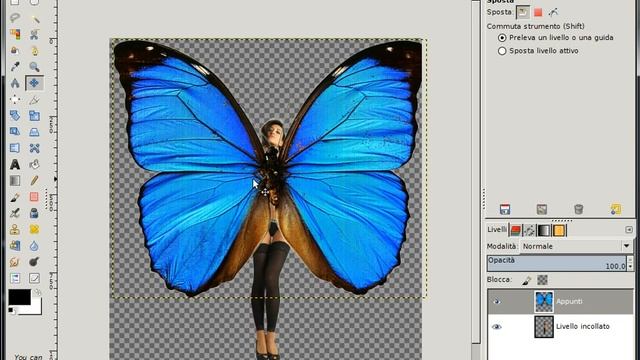Select the Appunti layer thumbnail
Image resolution: width=640 pixels, height=360 pixels.
click(x=544, y=302)
